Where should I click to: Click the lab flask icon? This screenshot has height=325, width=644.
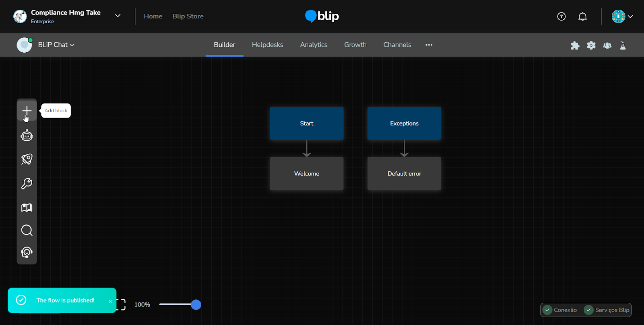click(623, 45)
